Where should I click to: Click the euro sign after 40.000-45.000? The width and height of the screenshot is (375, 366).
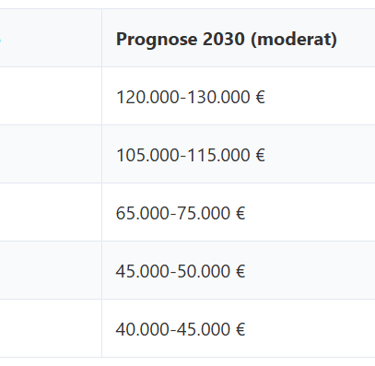[241, 330]
